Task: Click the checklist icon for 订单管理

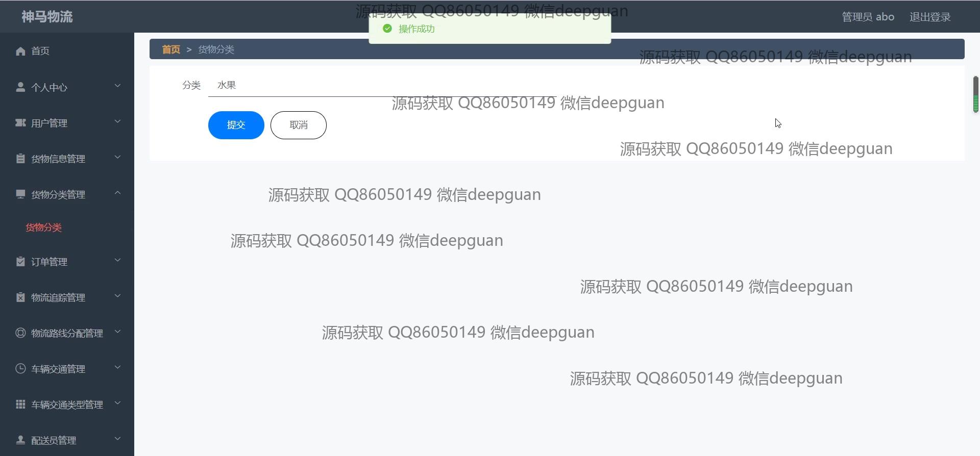Action: click(x=20, y=262)
